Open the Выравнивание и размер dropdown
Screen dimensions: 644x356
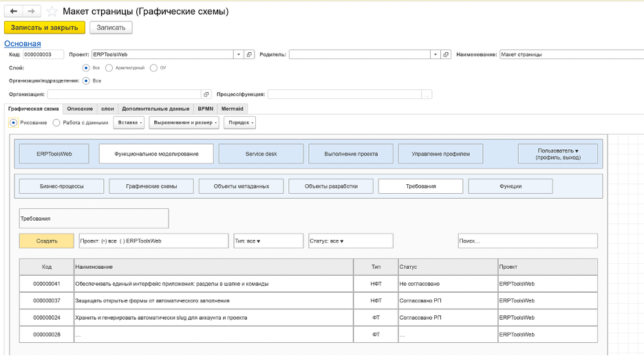(x=184, y=122)
